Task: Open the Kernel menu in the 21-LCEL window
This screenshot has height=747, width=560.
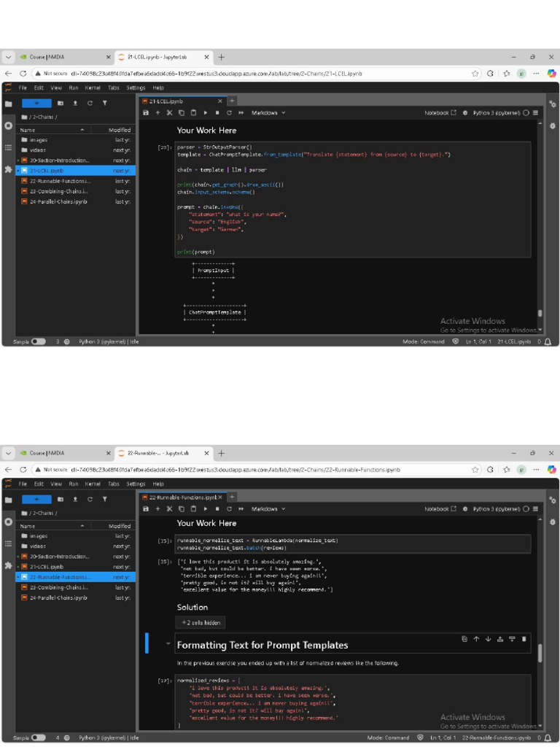Action: point(93,88)
